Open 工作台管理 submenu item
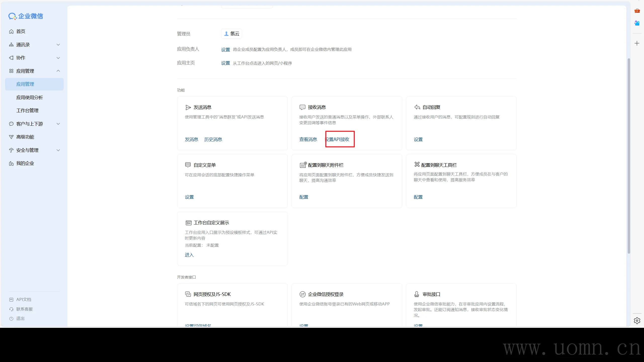Screen dimensions: 644x362 (27, 111)
